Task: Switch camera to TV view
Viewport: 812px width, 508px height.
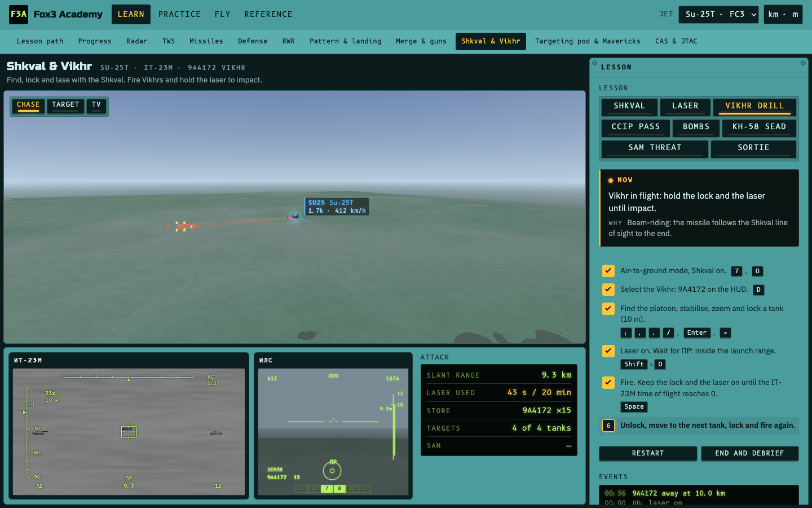Action: pos(96,106)
